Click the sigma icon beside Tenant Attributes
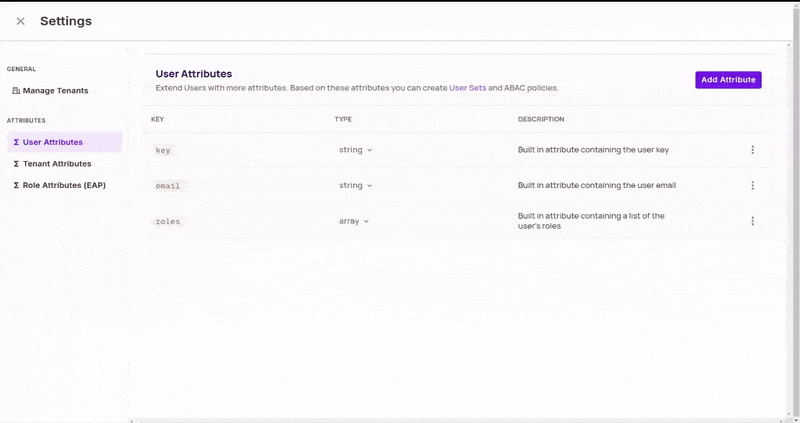The height and width of the screenshot is (423, 800). pyautogui.click(x=15, y=164)
